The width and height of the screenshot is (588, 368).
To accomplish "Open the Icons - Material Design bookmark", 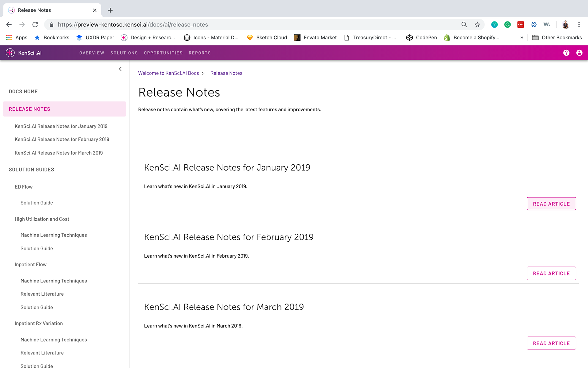I will (211, 37).
